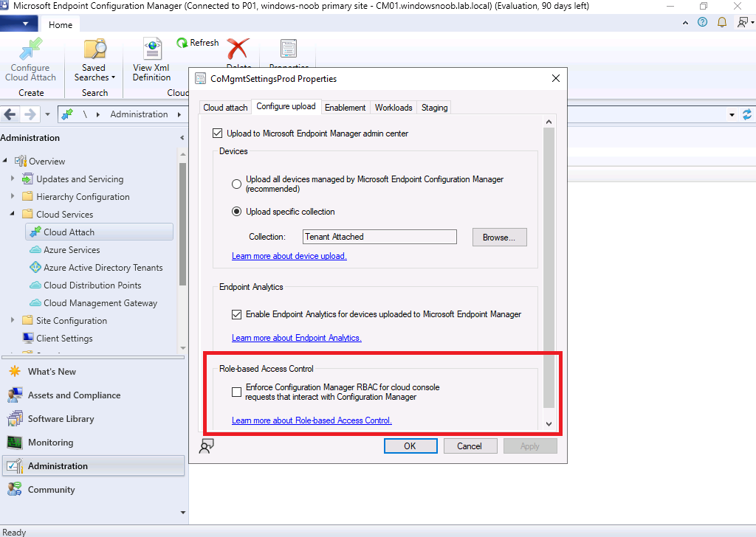Close the CoMgmtSettingsProd Properties dialog
The width and height of the screenshot is (756, 537).
(555, 78)
